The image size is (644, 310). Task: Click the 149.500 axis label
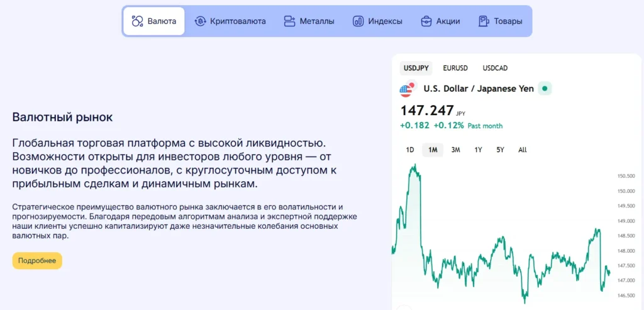[x=626, y=206]
